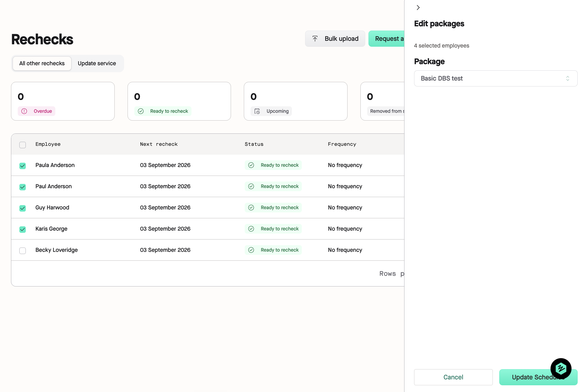The height and width of the screenshot is (392, 586).
Task: Click the Rows per page label
Action: click(392, 274)
